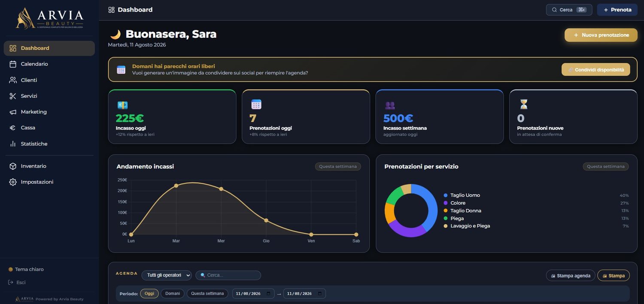
Task: Open the end date picker calendar
Action: [x=320, y=294]
